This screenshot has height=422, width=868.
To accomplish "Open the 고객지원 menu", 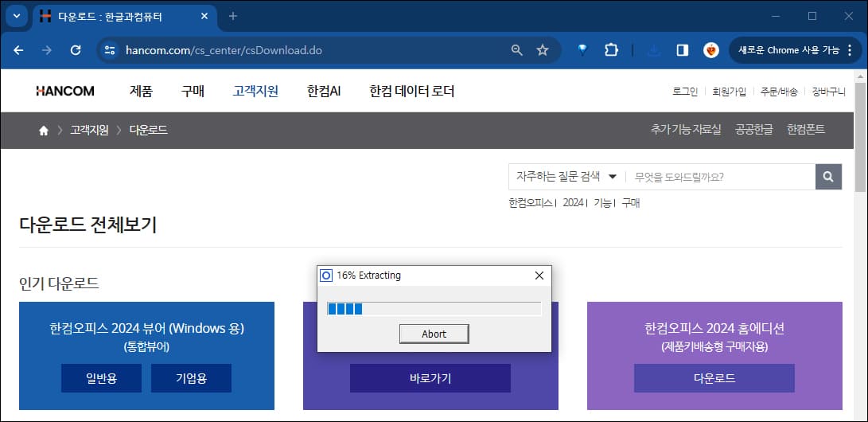I will pos(255,92).
